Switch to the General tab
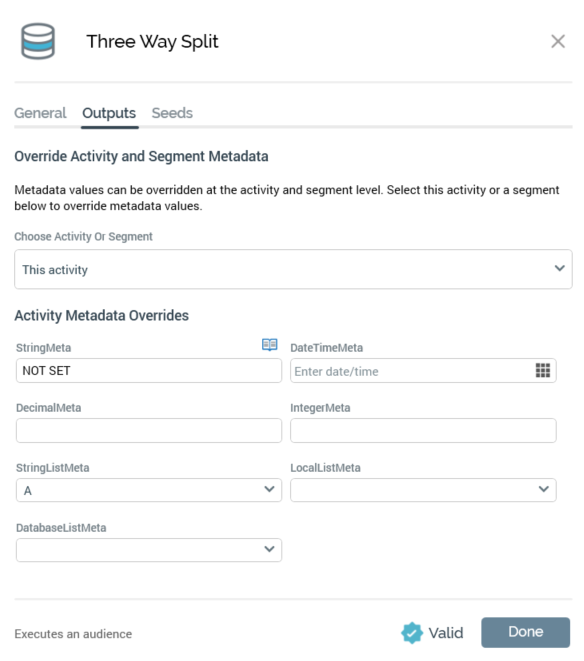The image size is (584, 661). click(x=40, y=113)
